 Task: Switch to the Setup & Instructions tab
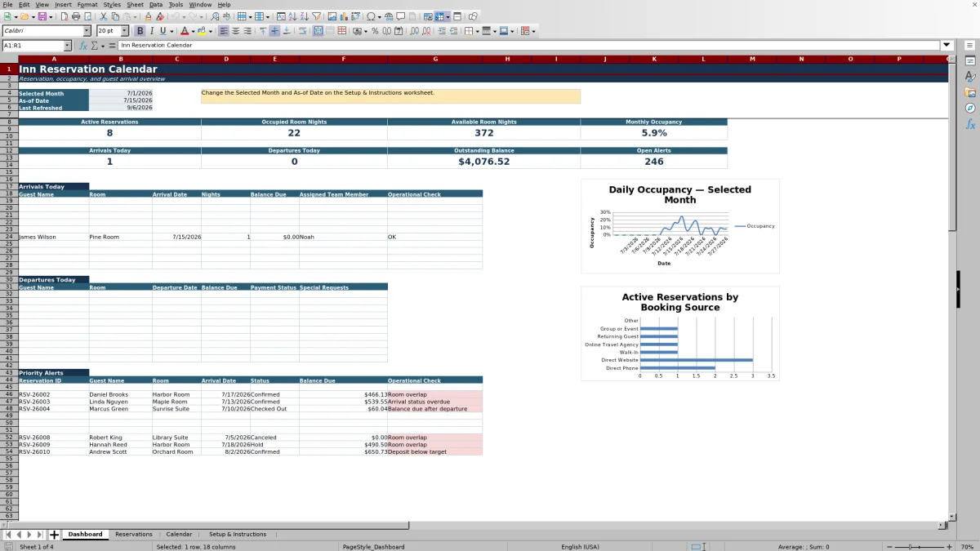coord(238,535)
